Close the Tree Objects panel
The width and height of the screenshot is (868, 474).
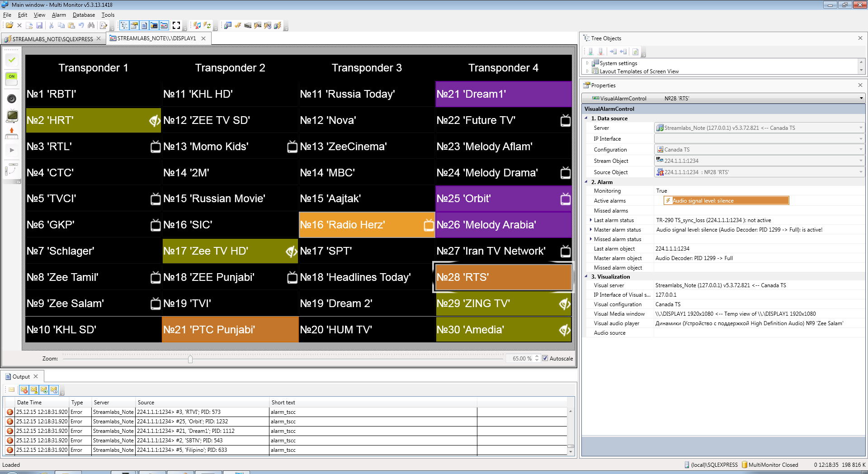pos(860,38)
